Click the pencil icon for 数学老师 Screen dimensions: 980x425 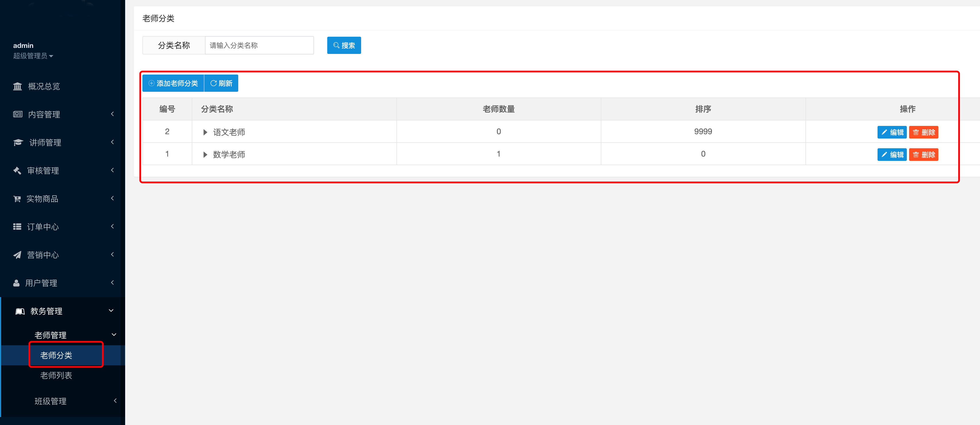click(x=884, y=155)
